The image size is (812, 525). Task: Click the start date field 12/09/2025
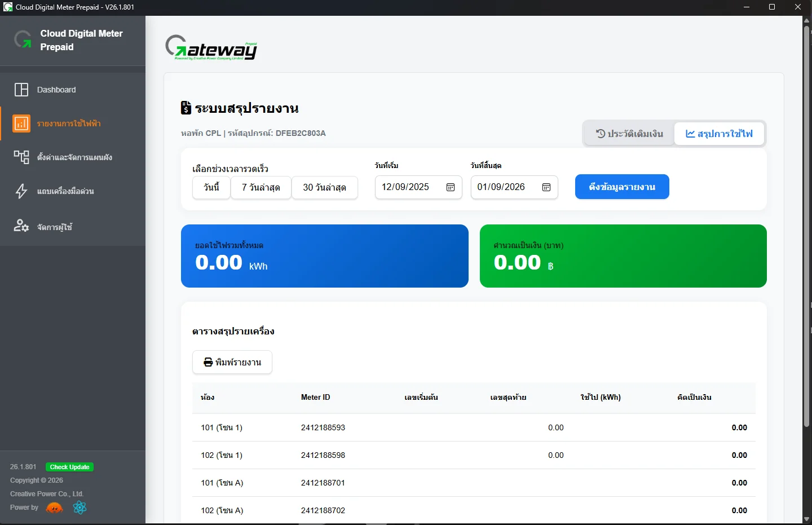418,187
